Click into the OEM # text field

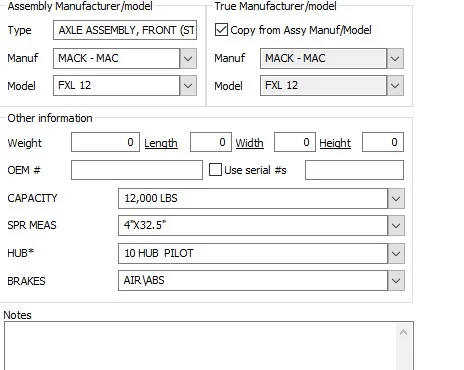coord(137,170)
